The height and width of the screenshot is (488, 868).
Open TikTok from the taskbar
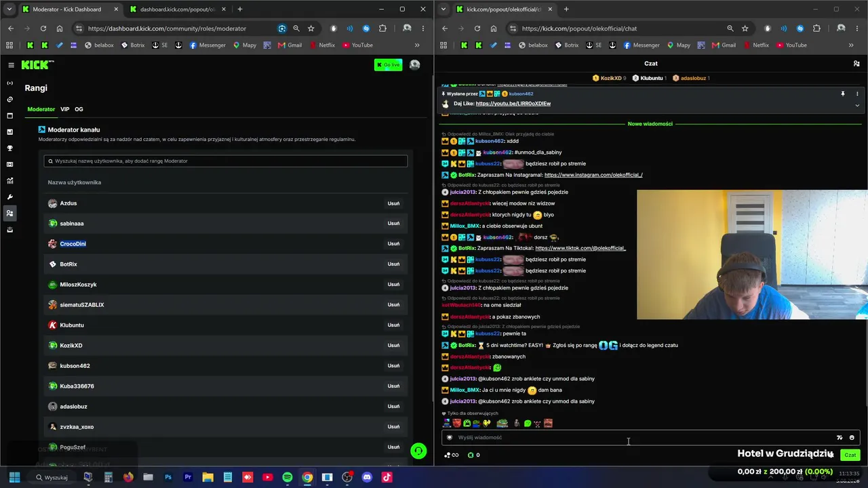(387, 477)
